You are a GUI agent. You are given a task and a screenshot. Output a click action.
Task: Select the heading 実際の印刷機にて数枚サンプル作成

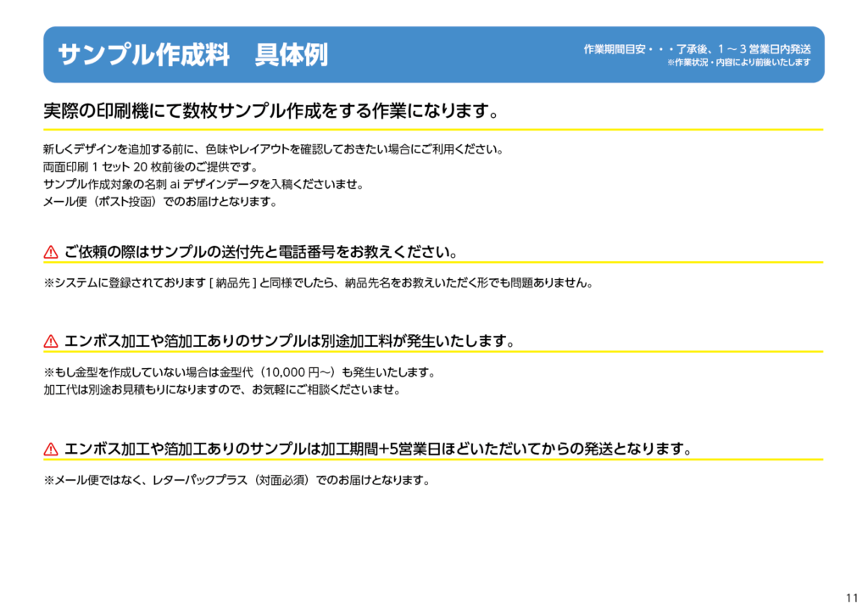270,112
